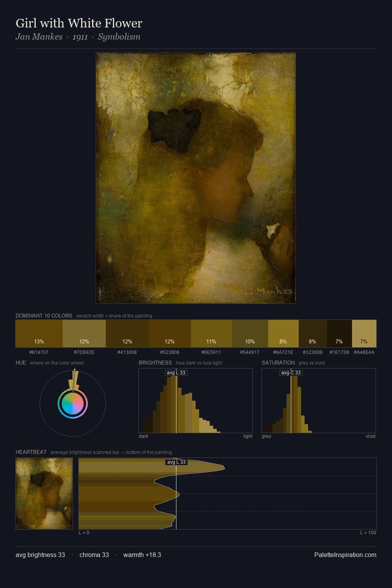The image size is (392, 588).
Task: Click the #7D692E color swatch
Action: [x=84, y=334]
